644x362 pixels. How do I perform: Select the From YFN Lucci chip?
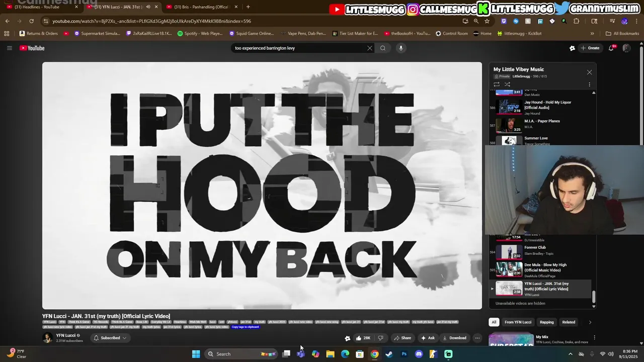518,322
